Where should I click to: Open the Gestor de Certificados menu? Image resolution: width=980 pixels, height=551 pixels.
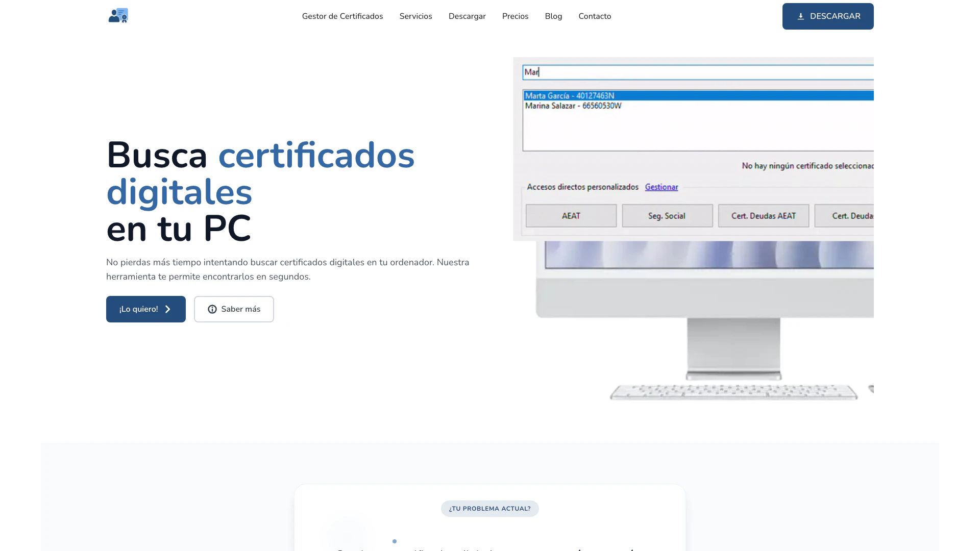click(x=342, y=16)
